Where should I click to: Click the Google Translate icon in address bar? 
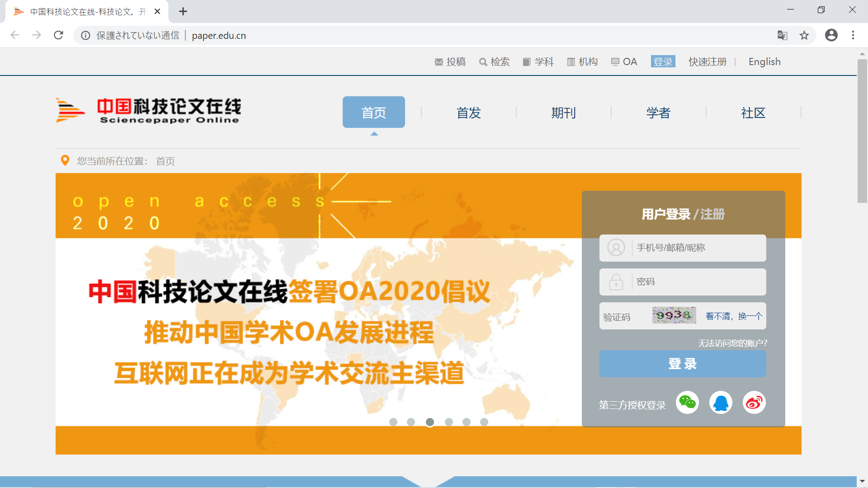tap(783, 35)
